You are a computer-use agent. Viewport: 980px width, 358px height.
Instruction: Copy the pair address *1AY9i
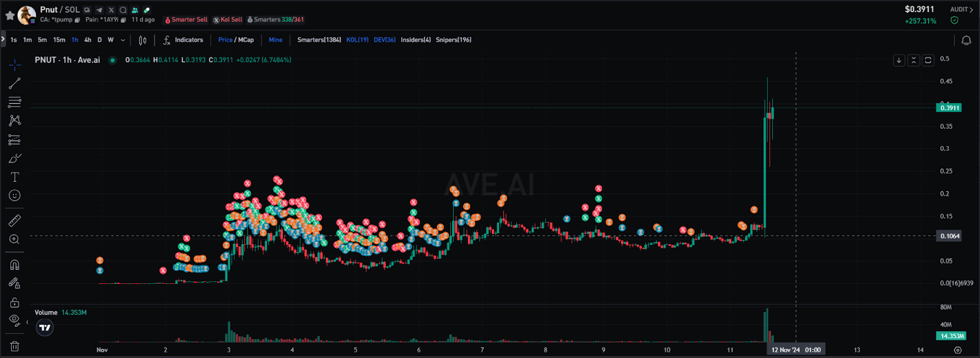point(123,20)
